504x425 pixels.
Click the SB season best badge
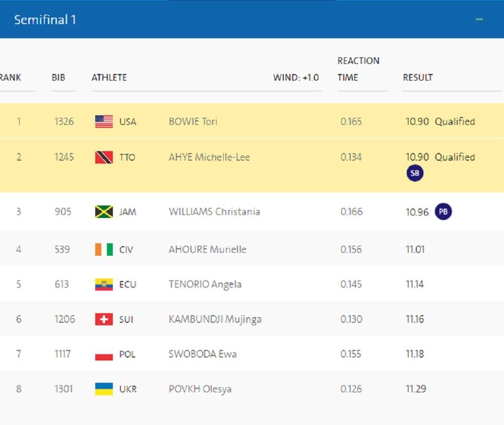coord(415,173)
